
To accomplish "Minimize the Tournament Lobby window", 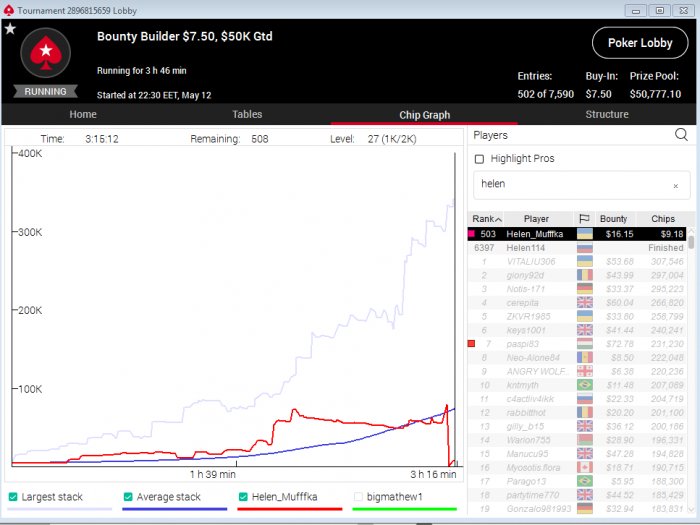I will point(637,10).
